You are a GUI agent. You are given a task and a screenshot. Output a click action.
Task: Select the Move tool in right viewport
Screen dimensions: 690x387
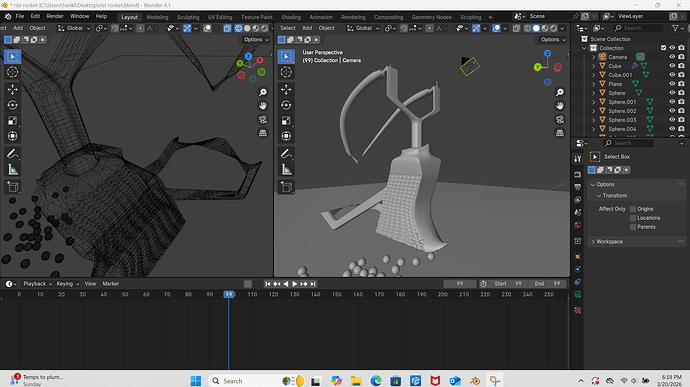click(286, 89)
